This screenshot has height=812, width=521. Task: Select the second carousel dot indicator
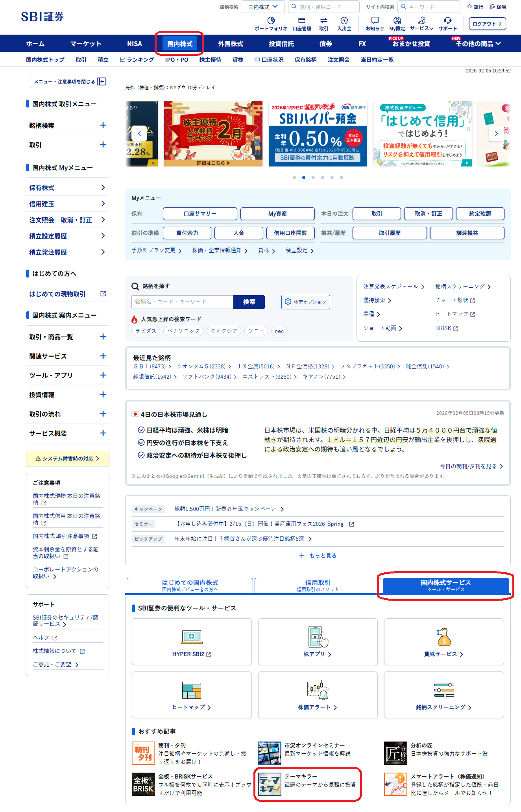coord(304,178)
